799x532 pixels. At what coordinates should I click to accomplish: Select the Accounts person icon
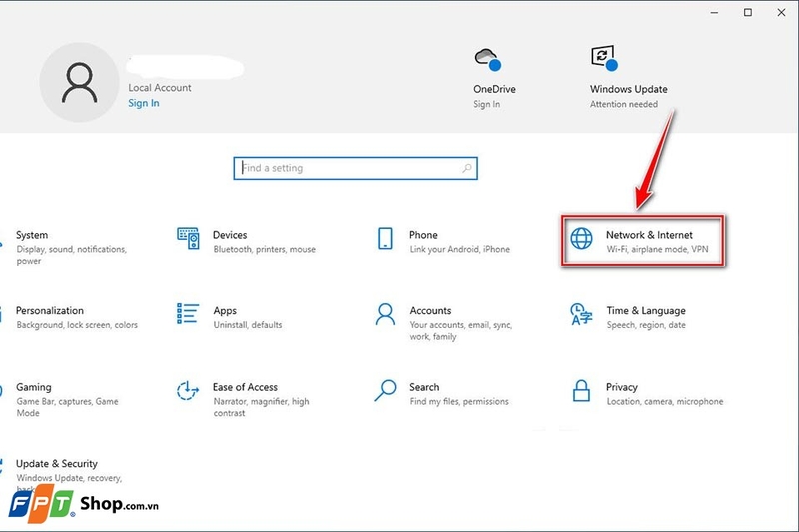click(385, 314)
